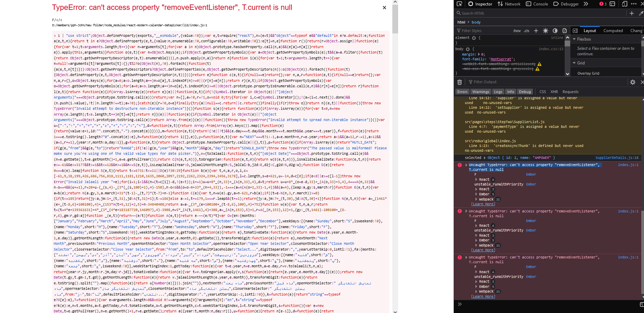Click warning icon beside -moz-osx-font-smoothing
The width and height of the screenshot is (644, 313).
[537, 69]
